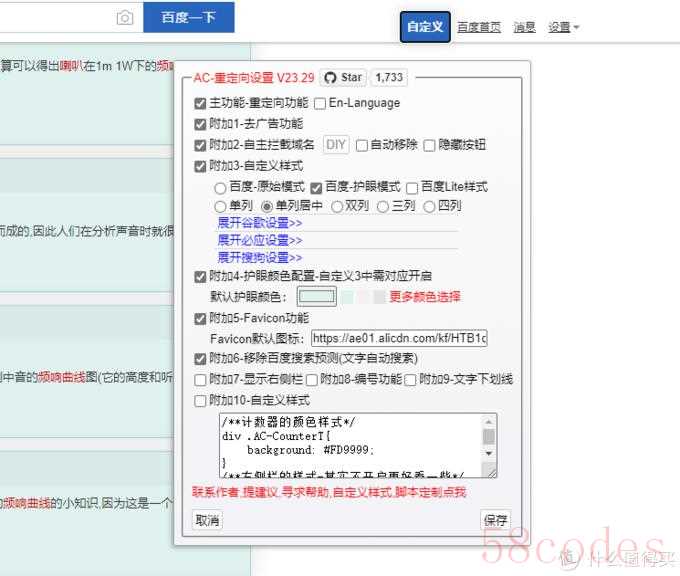
Task: Enable 附加7-显示右侧栏 checkbox
Action: (x=200, y=380)
